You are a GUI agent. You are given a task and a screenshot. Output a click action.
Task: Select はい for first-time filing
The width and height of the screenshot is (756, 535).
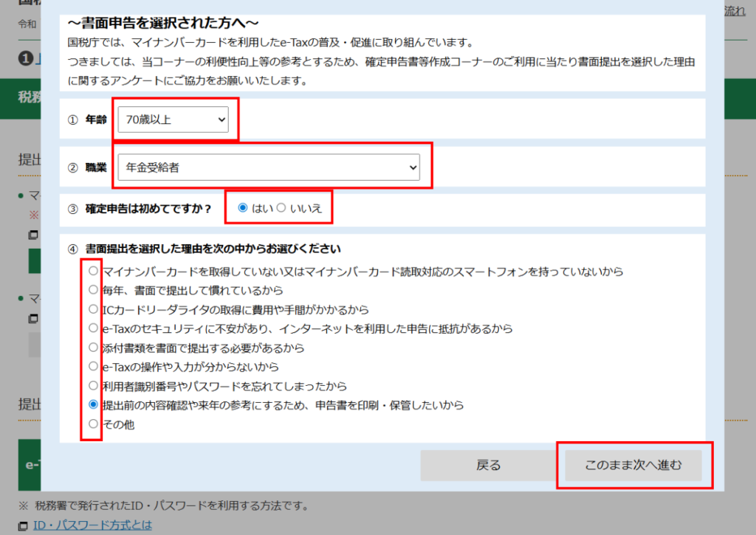click(243, 208)
